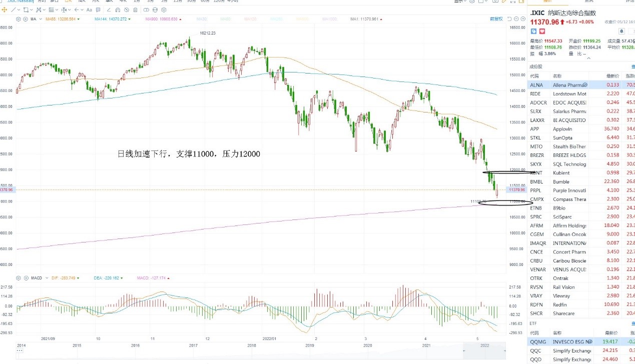Click the price alert bell icon
Screen dimensions: 635x364
(x=621, y=31)
